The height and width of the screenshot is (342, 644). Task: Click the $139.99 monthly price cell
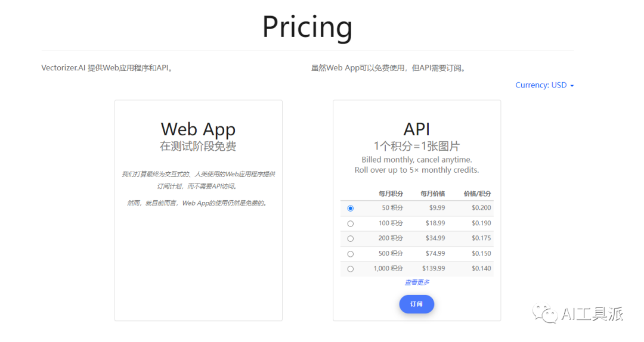pyautogui.click(x=434, y=269)
